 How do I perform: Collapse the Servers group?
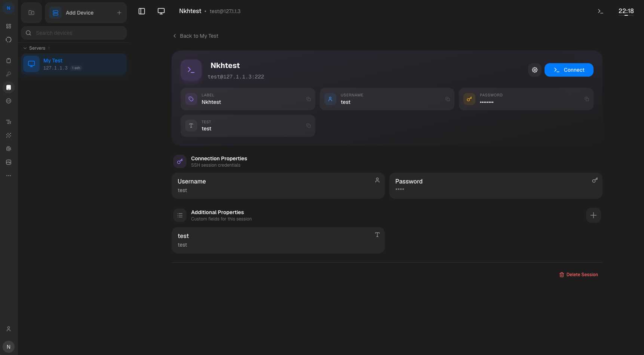click(25, 48)
